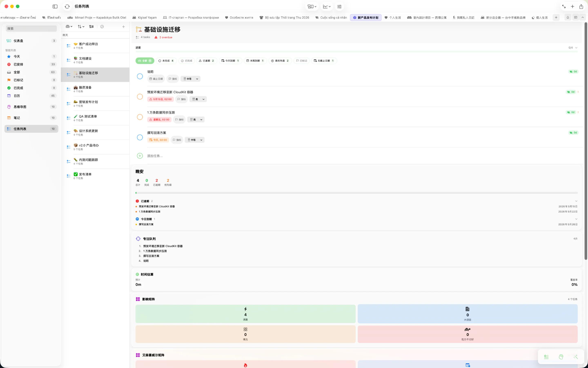588x368 pixels.
Task: Click the checkmark circle icon in list toolbar
Action: [x=102, y=27]
